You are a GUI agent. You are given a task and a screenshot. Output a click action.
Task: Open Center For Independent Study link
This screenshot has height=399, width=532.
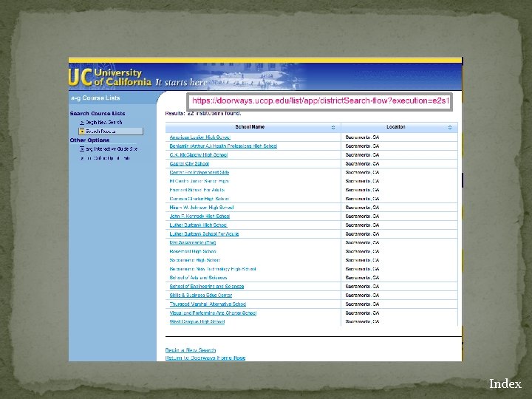pos(199,172)
